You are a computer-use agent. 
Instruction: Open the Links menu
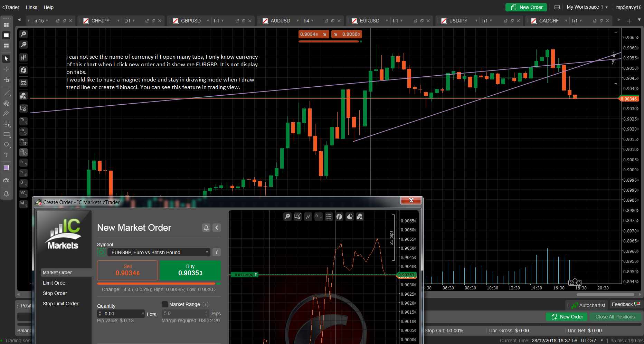31,7
